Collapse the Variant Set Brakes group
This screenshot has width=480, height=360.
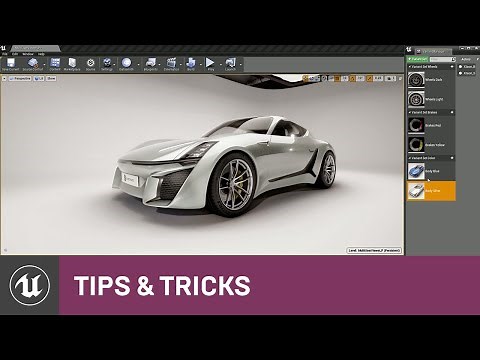point(410,112)
